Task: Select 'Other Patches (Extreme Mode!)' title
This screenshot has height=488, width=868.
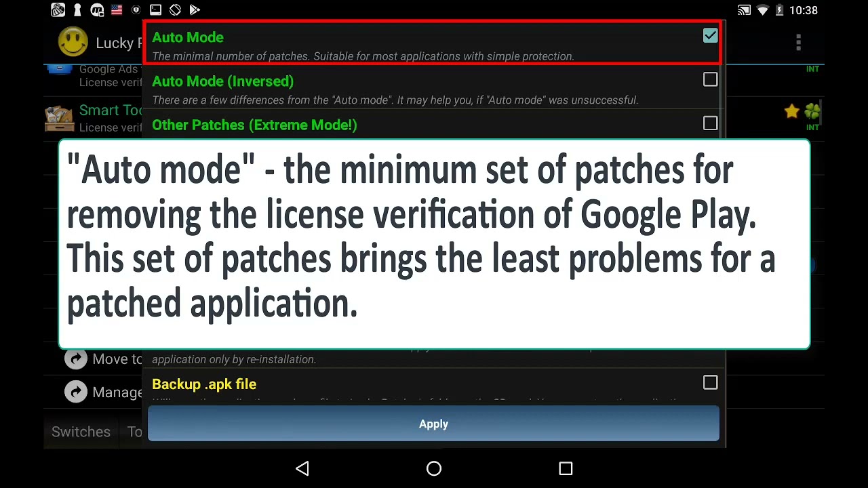Action: pyautogui.click(x=254, y=125)
